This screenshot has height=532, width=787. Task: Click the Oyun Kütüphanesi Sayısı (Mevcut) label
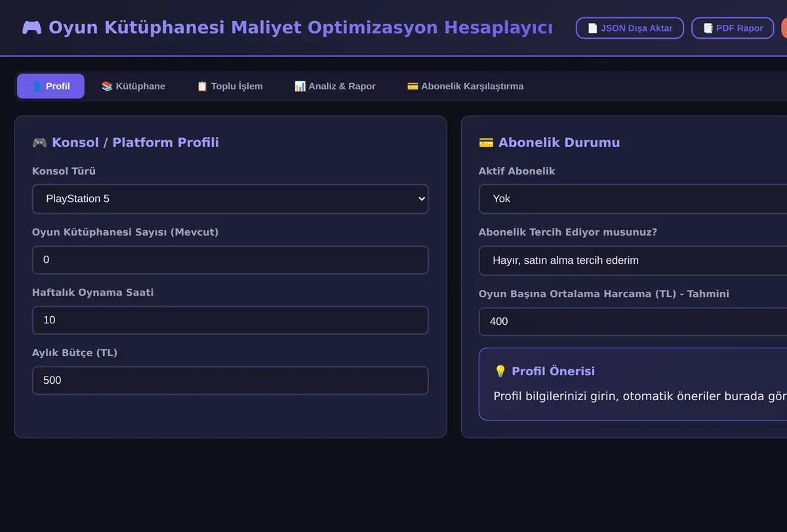coord(125,232)
